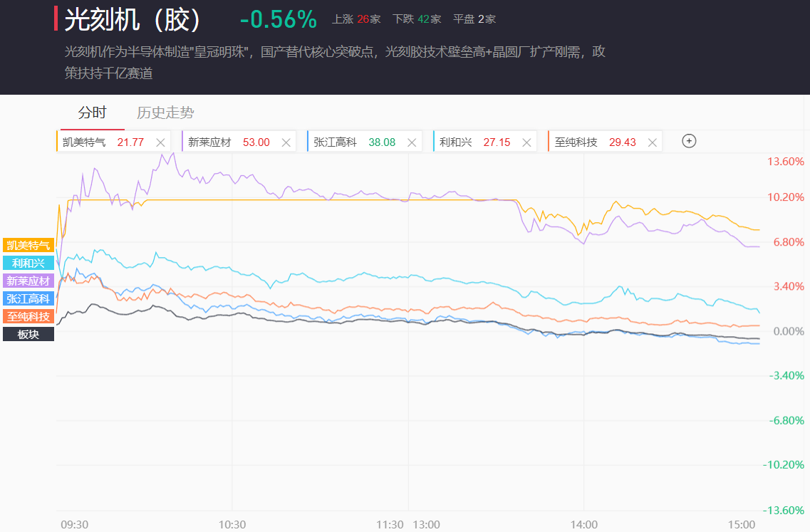
Task: Click the 下跌 42家 falling count
Action: click(x=417, y=19)
